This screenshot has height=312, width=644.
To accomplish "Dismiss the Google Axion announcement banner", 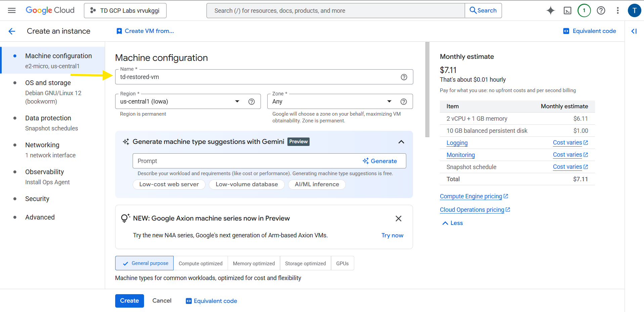I will [398, 219].
